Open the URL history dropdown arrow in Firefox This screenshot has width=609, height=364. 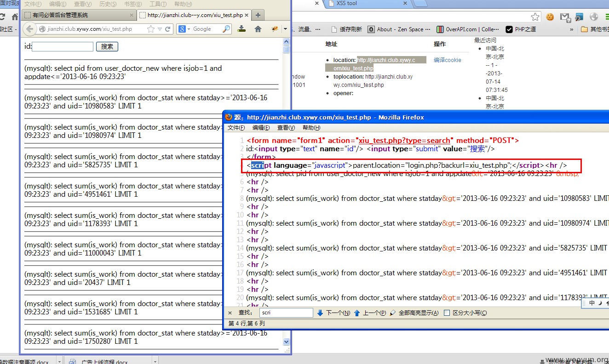point(160,29)
